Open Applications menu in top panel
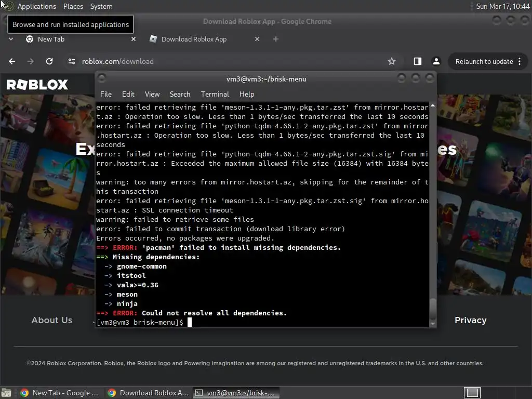 37,6
